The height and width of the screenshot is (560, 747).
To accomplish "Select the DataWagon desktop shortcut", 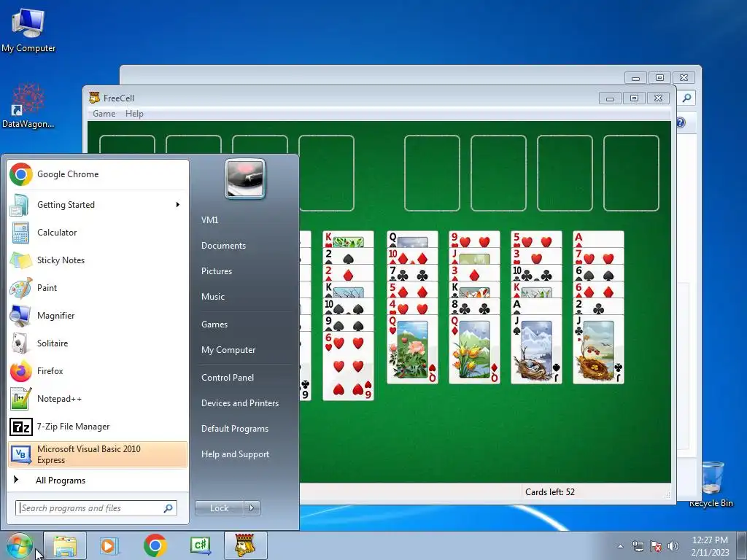I will click(x=28, y=106).
